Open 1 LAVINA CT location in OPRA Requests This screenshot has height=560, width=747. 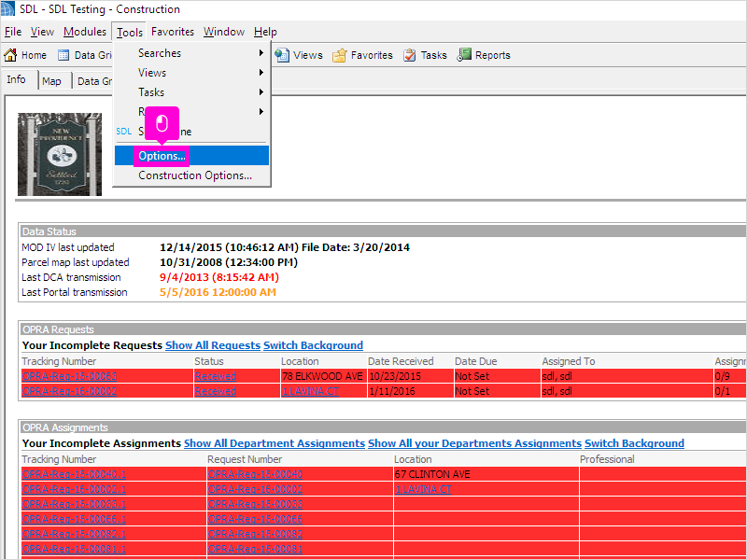click(310, 391)
